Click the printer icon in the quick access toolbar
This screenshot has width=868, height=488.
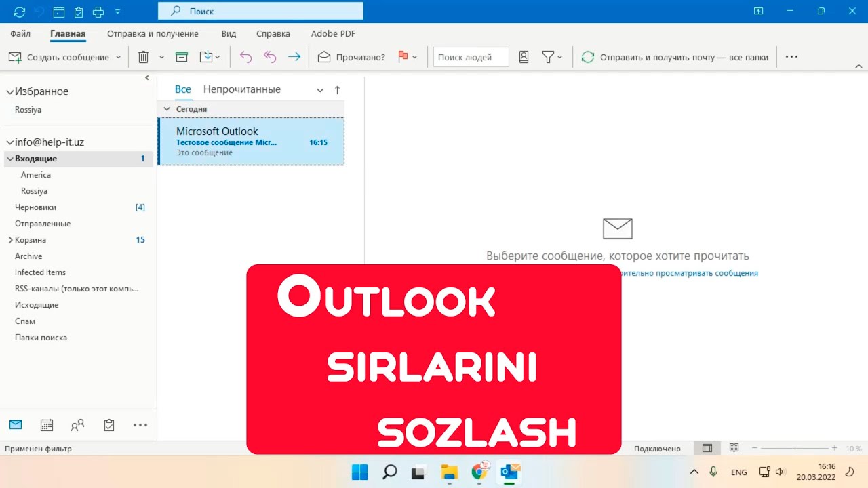coord(98,12)
